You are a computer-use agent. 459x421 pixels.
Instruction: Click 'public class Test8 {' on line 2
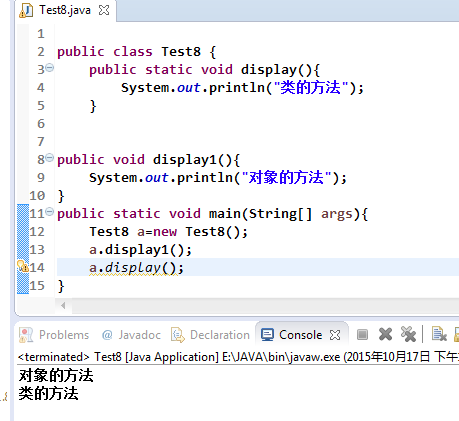(x=137, y=52)
